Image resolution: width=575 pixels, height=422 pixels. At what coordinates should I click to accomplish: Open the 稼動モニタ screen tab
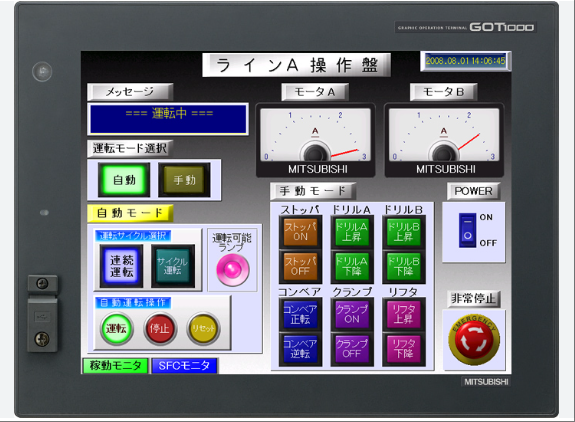click(116, 366)
